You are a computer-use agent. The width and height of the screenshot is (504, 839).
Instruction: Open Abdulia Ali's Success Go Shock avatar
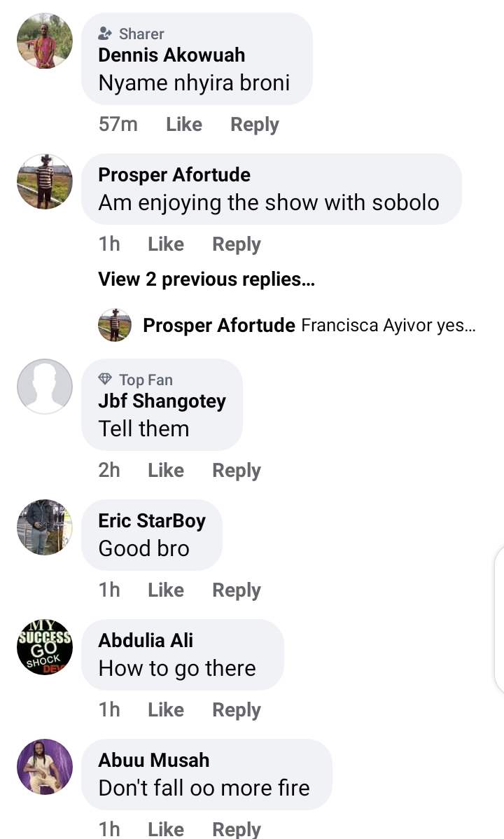tap(45, 647)
